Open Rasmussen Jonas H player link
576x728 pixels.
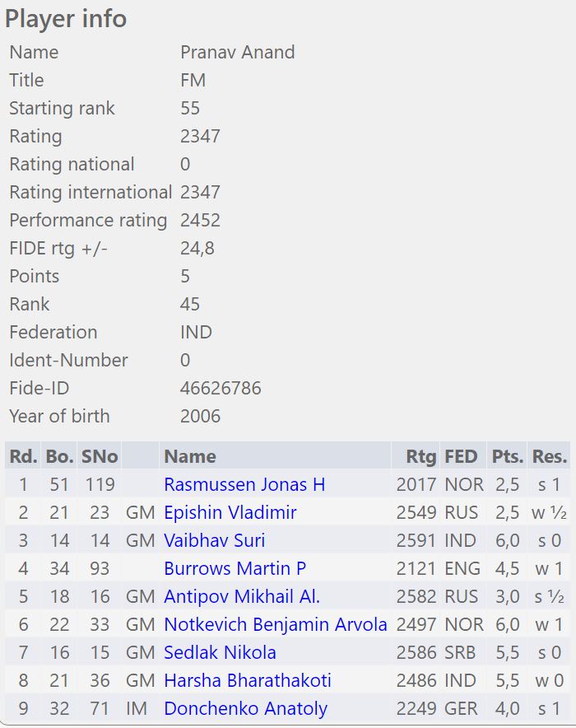[x=244, y=484]
